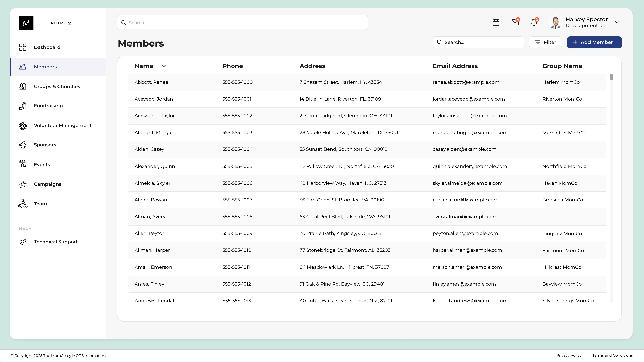Screen dimensions: 644x362
Task: Expand the user profile dropdown chevron
Action: pyautogui.click(x=617, y=22)
